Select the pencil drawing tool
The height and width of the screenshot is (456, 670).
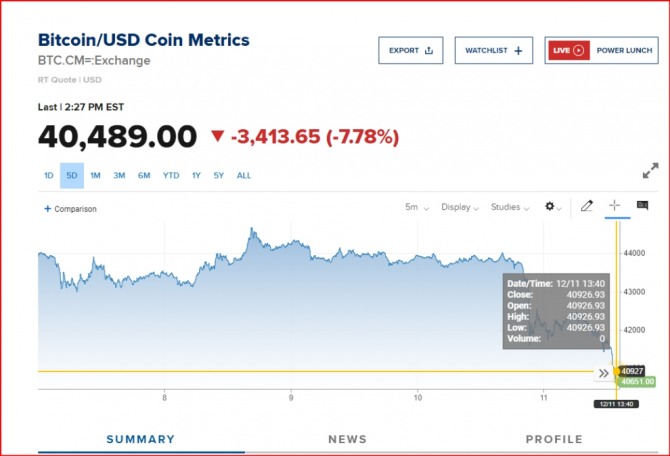click(x=587, y=206)
